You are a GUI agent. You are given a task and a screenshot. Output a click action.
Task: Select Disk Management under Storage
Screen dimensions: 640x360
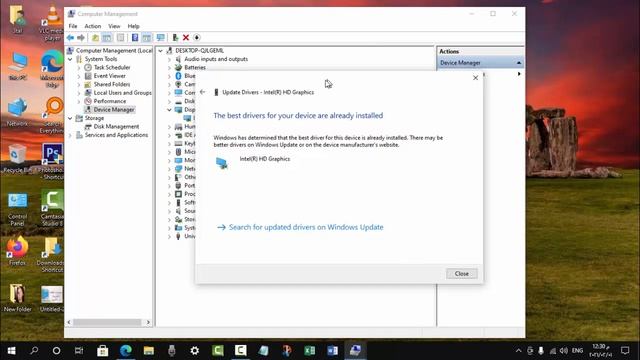pyautogui.click(x=116, y=127)
